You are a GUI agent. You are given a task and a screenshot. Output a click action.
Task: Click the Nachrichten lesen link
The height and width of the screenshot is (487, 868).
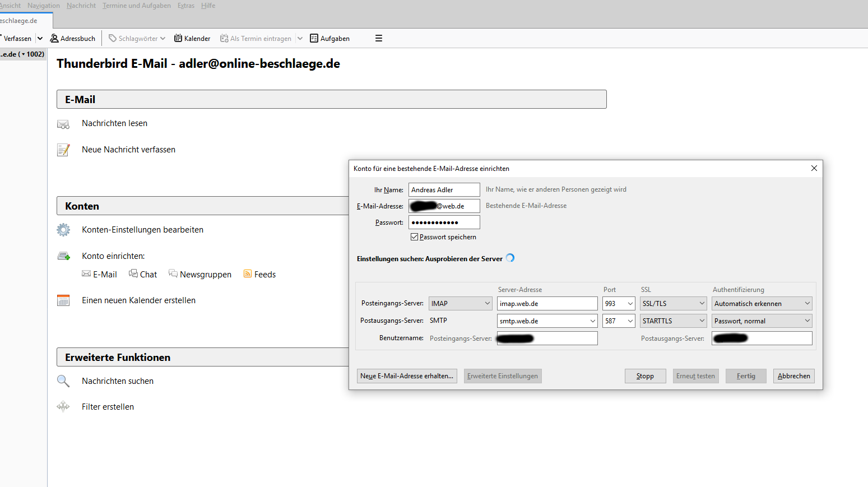114,123
